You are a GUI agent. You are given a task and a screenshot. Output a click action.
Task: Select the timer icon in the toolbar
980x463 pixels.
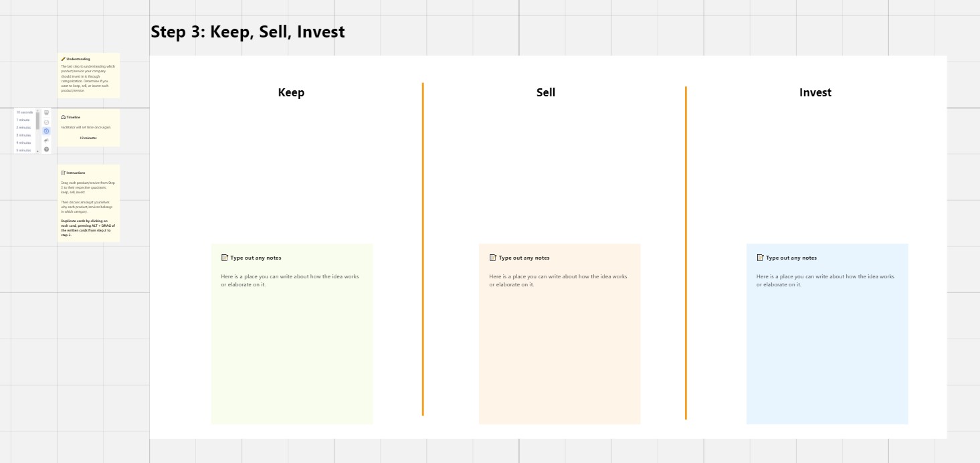click(47, 131)
